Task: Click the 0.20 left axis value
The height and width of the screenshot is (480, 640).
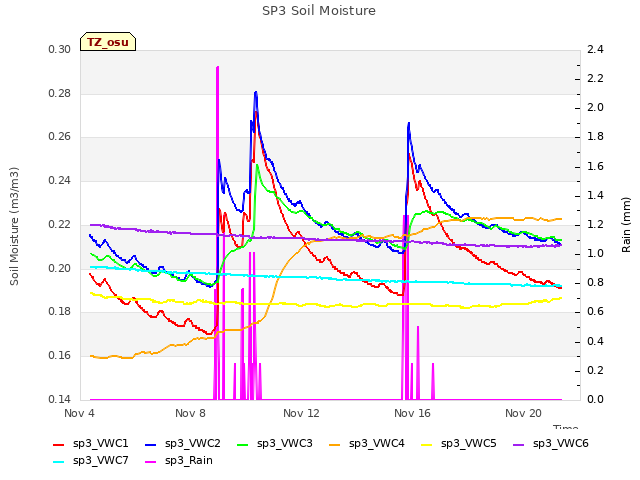Action: point(60,268)
